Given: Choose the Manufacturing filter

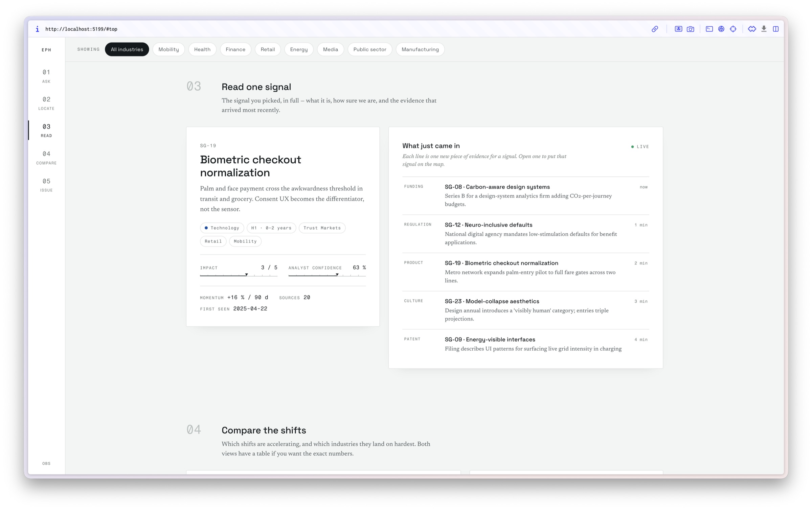Looking at the screenshot, I should pyautogui.click(x=420, y=49).
